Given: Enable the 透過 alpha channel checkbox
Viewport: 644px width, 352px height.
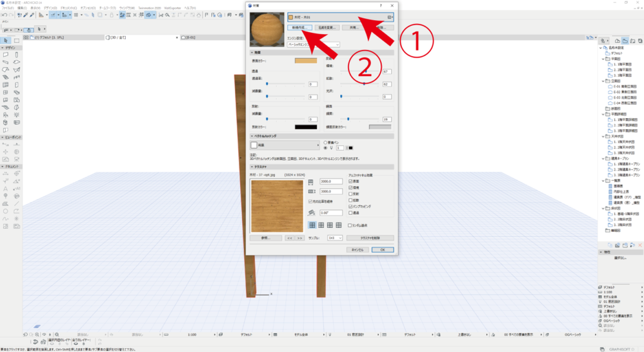Looking at the screenshot, I should (x=350, y=213).
